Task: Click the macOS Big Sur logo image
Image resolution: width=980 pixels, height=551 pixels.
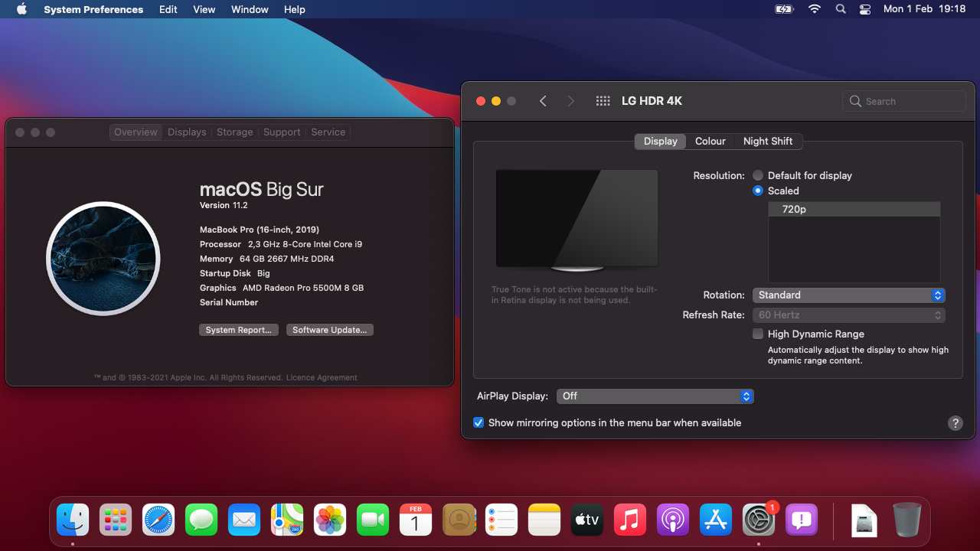Action: click(x=103, y=259)
